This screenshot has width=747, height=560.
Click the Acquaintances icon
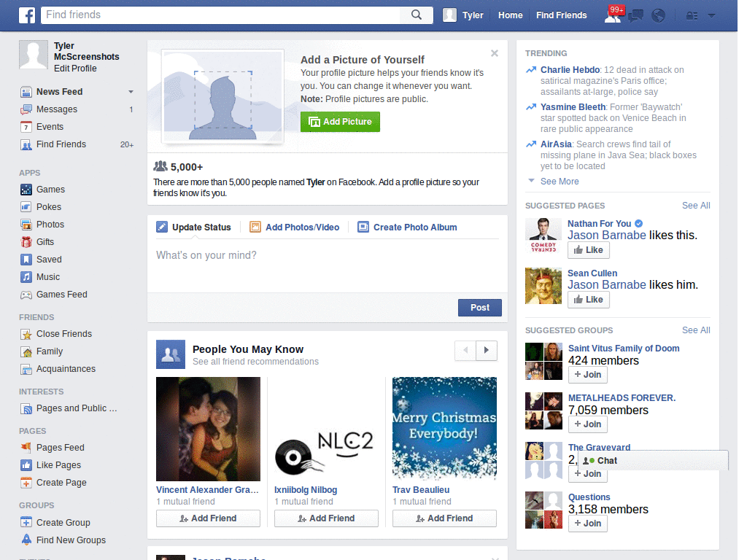point(26,369)
